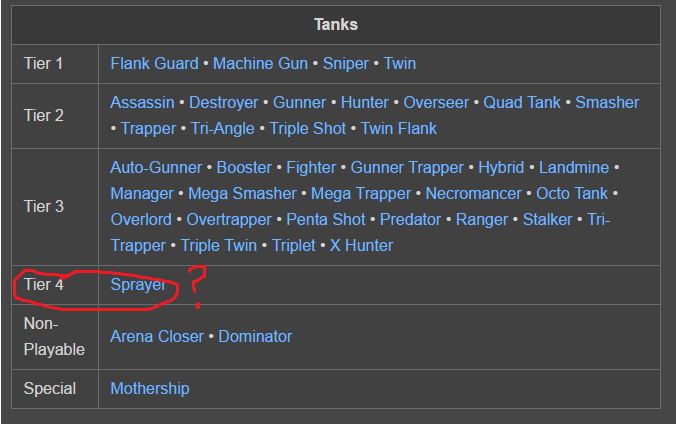Viewport: 676px width, 424px height.
Task: Go to the X Hunter page
Action: (x=361, y=246)
